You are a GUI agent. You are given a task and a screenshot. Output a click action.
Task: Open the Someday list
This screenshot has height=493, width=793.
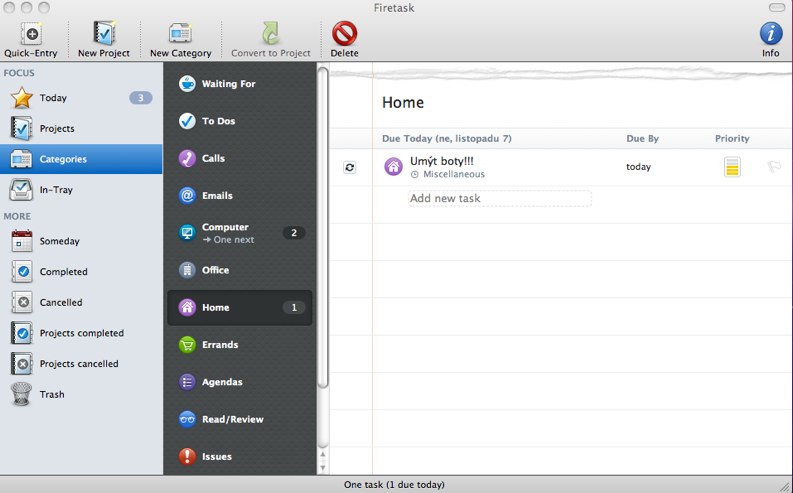tap(81, 241)
